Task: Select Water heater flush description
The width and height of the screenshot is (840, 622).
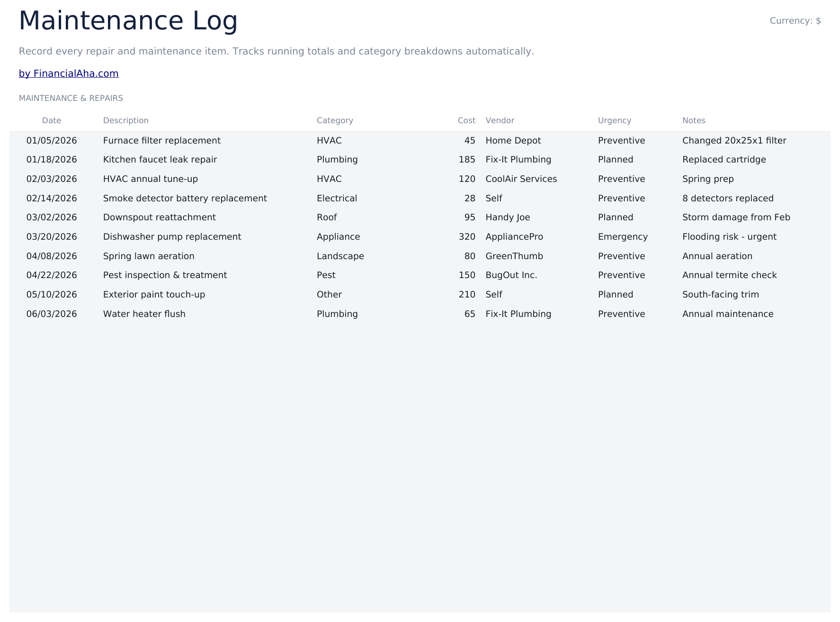Action: pos(144,314)
